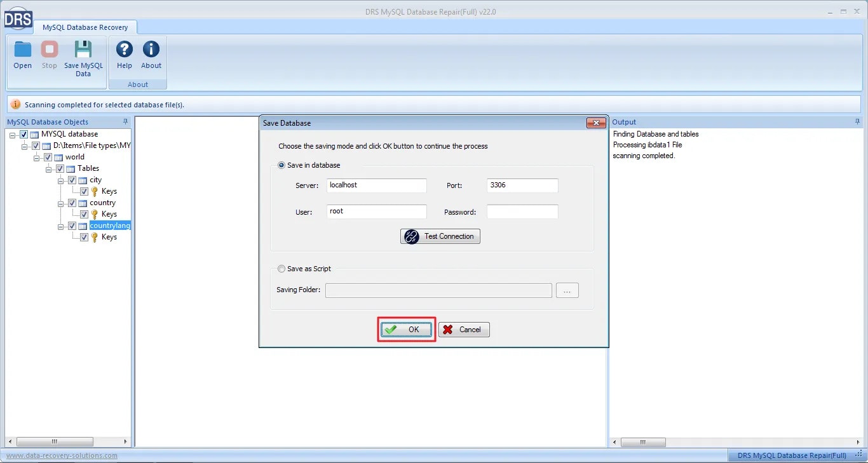The width and height of the screenshot is (868, 463).
Task: Click OK to save the database
Action: [x=407, y=330]
